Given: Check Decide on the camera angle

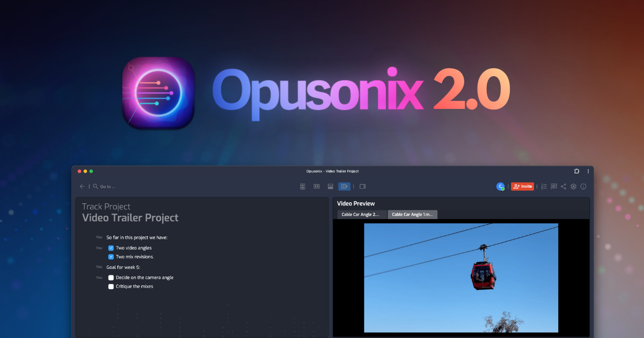Looking at the screenshot, I should [111, 277].
